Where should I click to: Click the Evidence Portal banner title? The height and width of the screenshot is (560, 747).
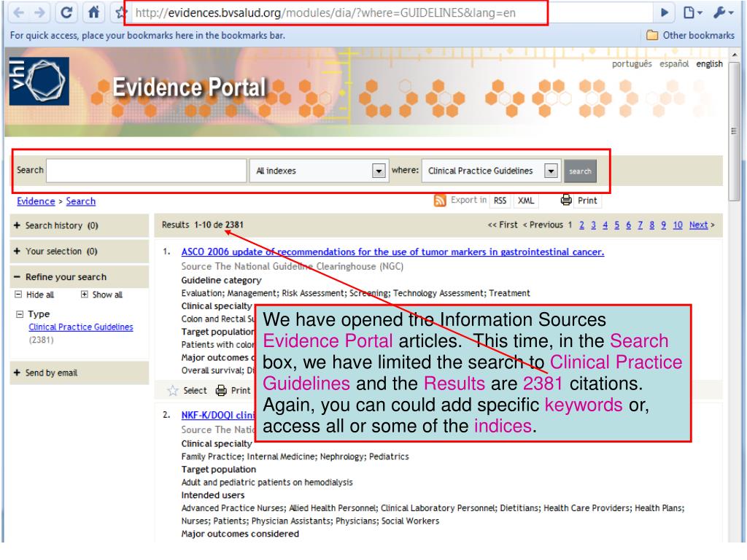pos(189,87)
